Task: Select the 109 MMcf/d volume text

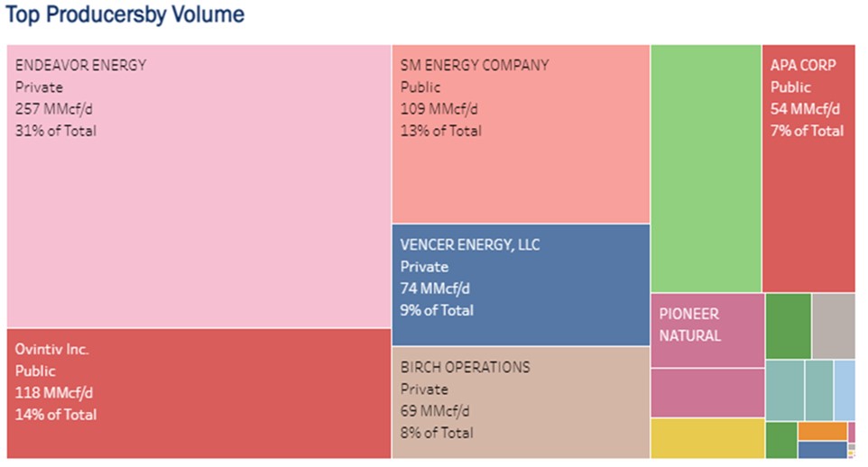Action: 439,109
